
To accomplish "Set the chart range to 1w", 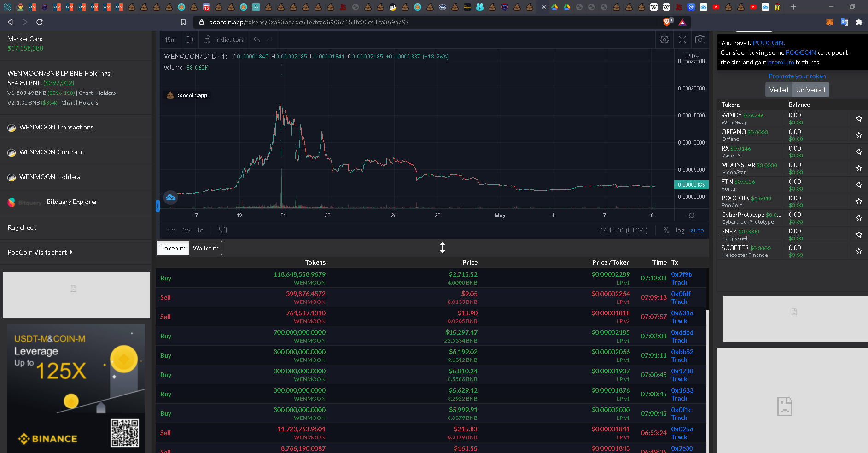I will [186, 230].
